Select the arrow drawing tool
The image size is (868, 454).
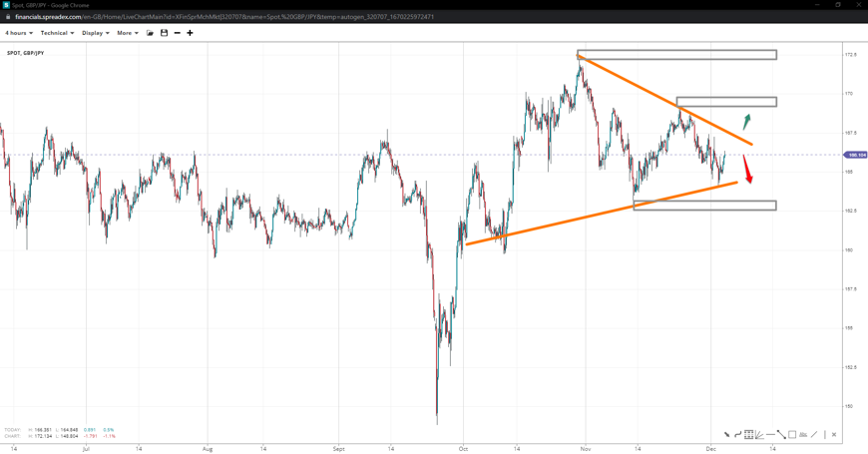[x=727, y=435]
